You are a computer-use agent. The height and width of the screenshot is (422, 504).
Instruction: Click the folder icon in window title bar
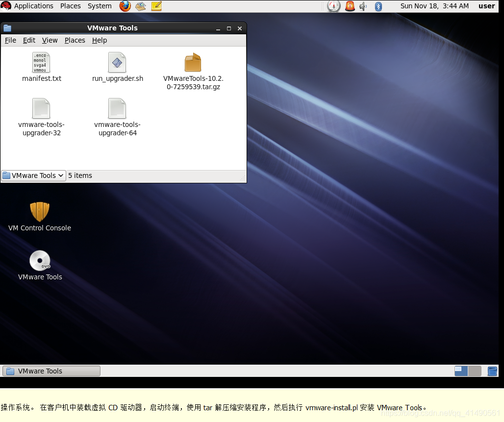point(7,28)
